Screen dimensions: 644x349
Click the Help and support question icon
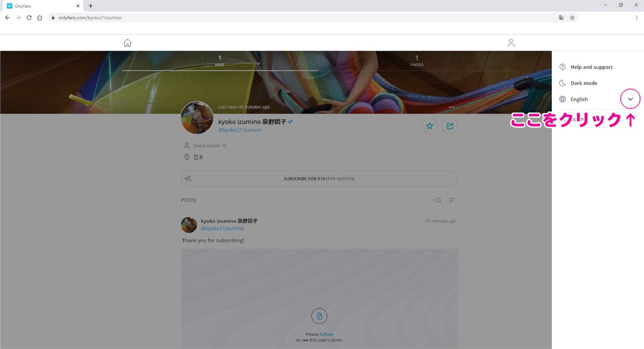point(563,67)
